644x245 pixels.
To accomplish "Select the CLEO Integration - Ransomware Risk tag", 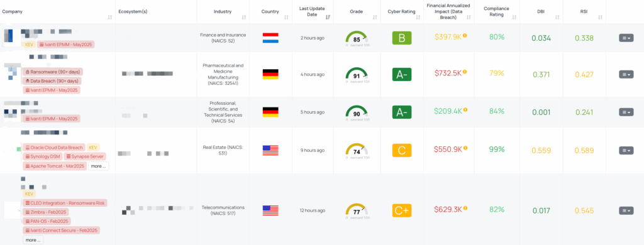I will click(x=65, y=203).
